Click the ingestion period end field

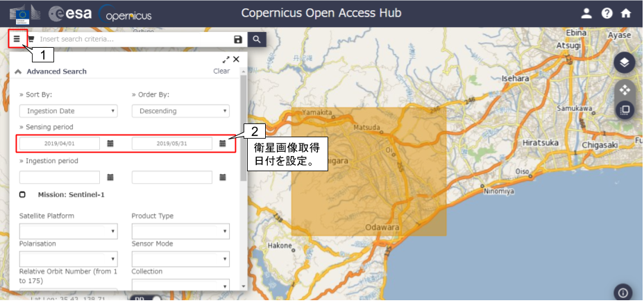pyautogui.click(x=171, y=177)
